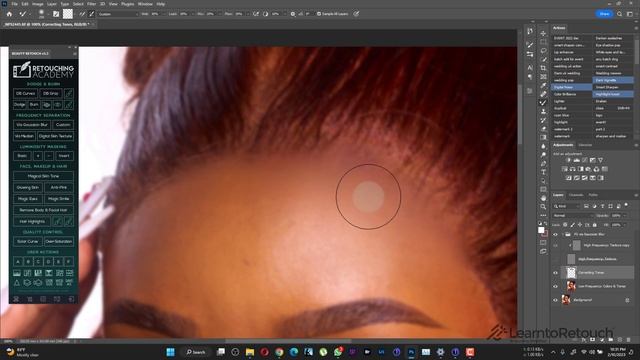Show the High Frequency Texture copy layer

555,246
